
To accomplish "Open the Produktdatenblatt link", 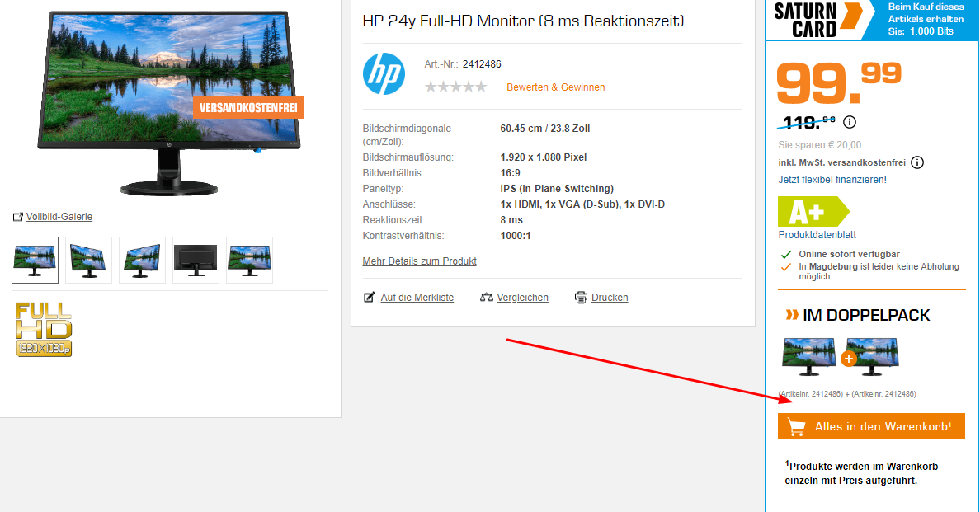I will coord(817,233).
